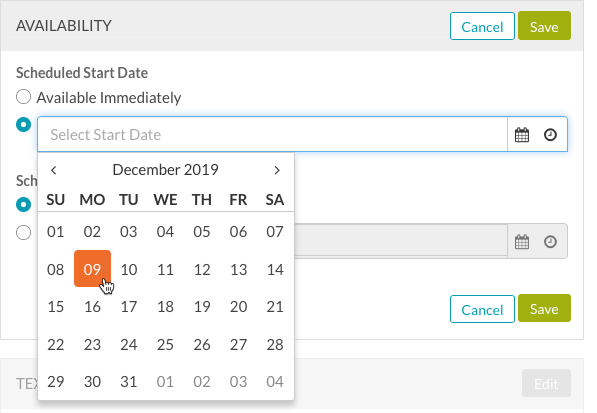
Task: Click the December 2019 month header
Action: tap(165, 170)
